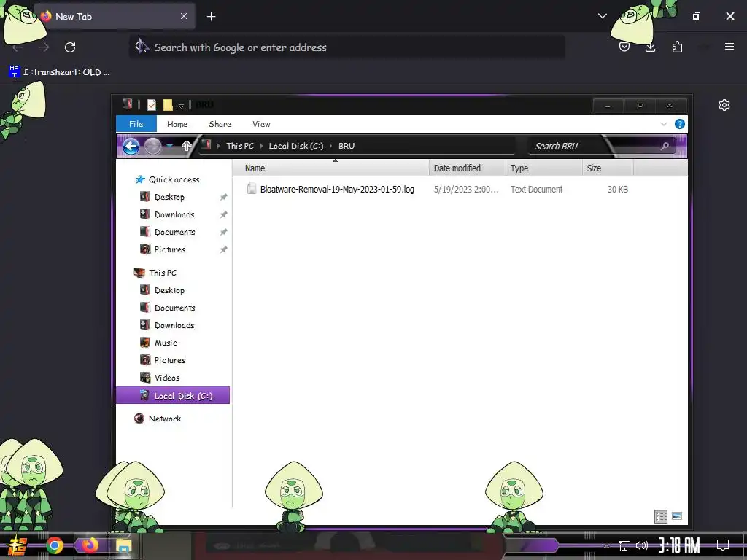This screenshot has height=560, width=747.
Task: Switch to Explorer Share ribbon tab
Action: pos(220,124)
